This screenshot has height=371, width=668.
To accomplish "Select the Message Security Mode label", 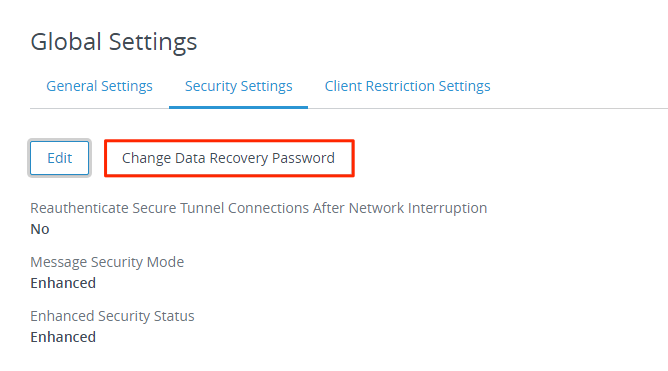I will (107, 262).
